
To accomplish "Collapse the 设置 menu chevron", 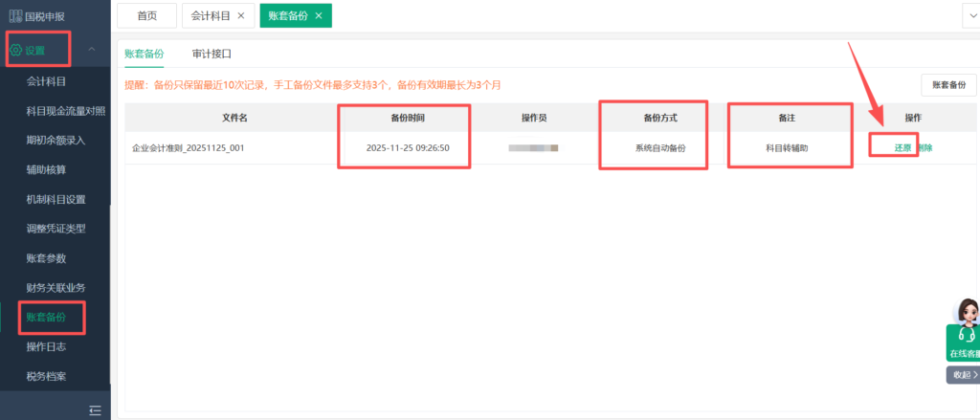I will tap(91, 50).
